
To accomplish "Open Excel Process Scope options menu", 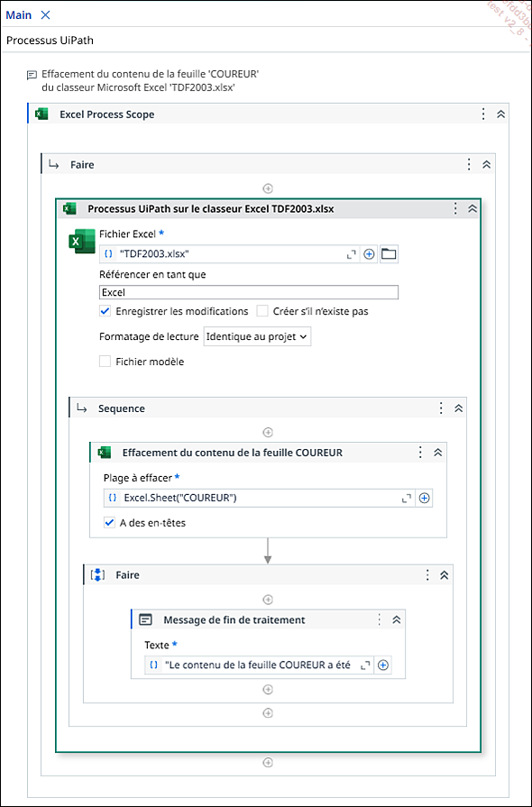I will click(483, 114).
